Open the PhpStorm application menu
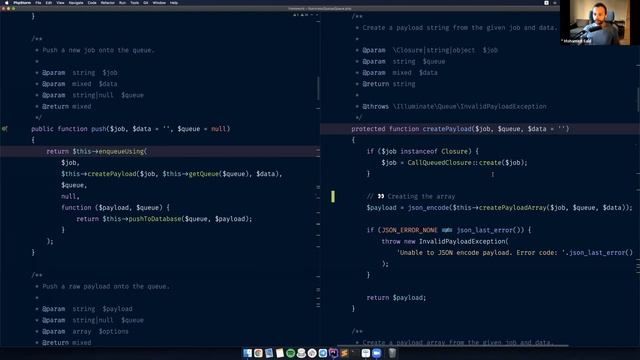This screenshot has height=360, width=640. click(22, 2)
